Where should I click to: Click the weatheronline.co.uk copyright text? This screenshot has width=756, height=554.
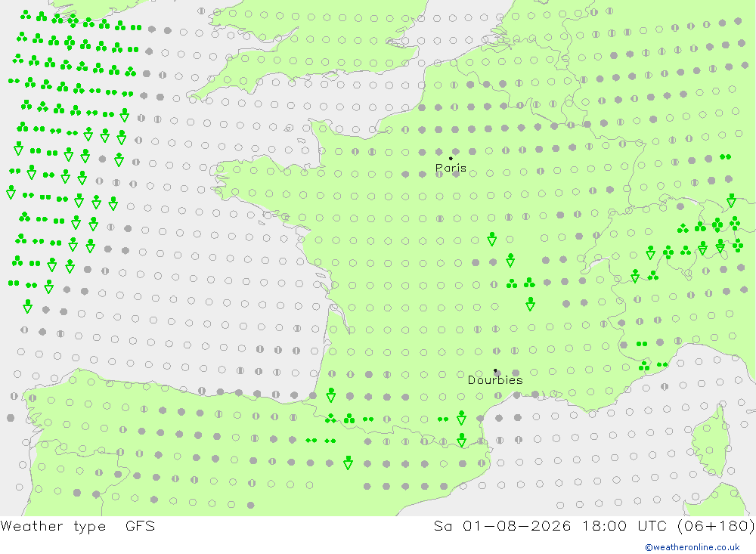(x=692, y=547)
